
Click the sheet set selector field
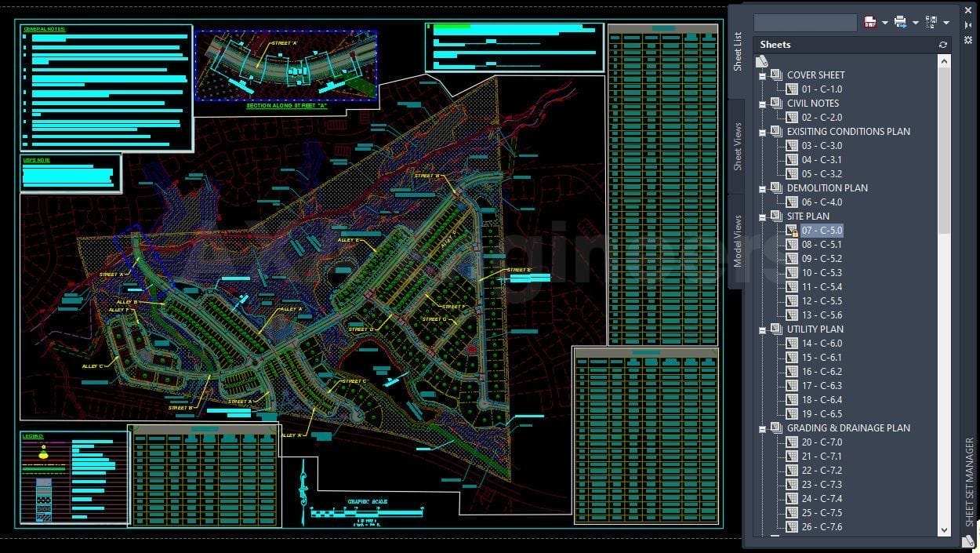coord(804,23)
